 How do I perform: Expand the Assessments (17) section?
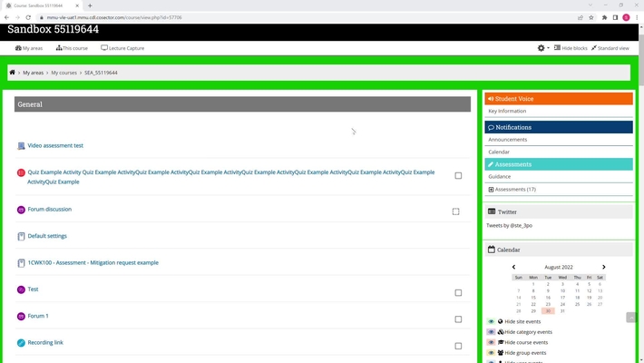pyautogui.click(x=491, y=190)
